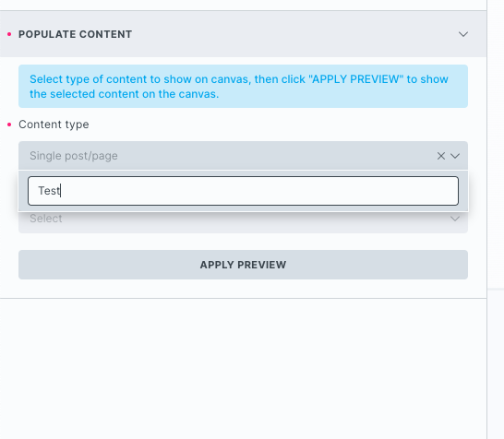504x439 pixels.
Task: Click the greyed Select placeholder text
Action: point(45,219)
